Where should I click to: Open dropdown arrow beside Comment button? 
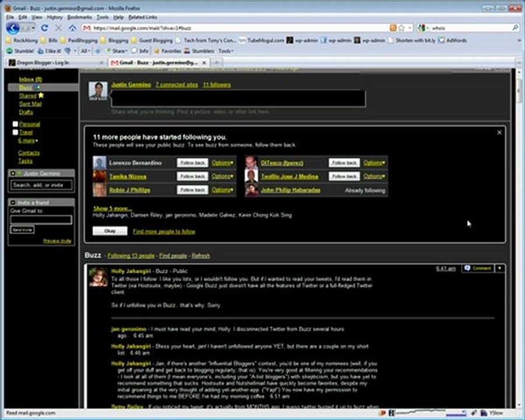(499, 268)
